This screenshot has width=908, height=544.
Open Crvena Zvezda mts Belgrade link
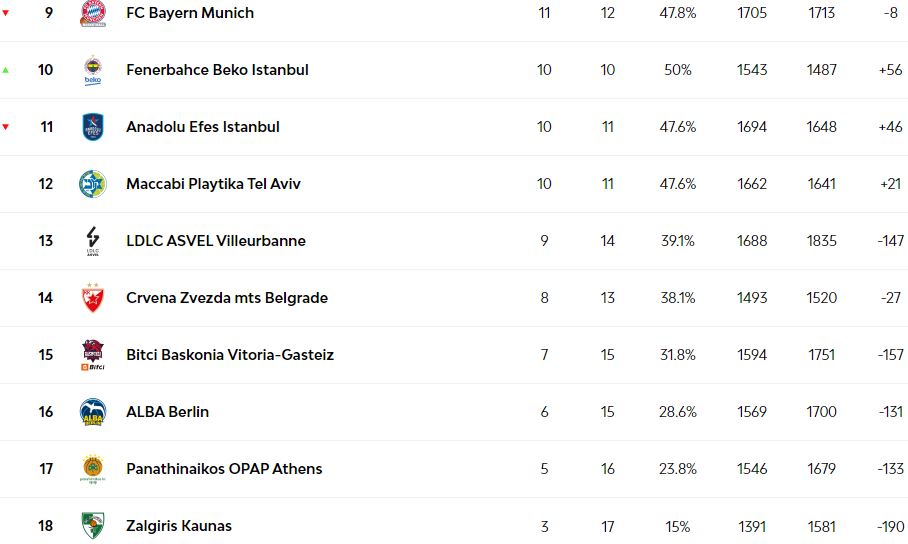point(227,298)
